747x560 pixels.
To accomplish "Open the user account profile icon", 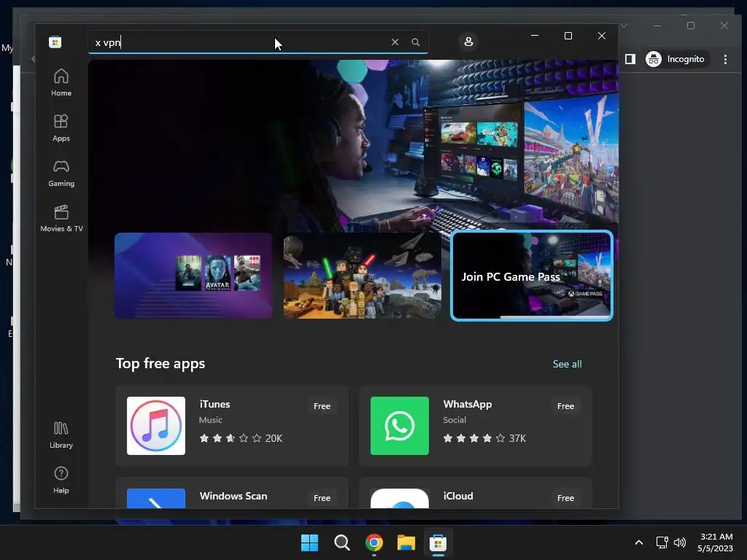I will [x=468, y=42].
